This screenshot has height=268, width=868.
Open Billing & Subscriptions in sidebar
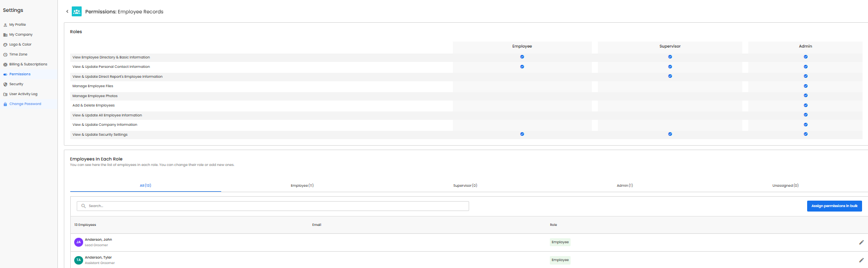28,64
